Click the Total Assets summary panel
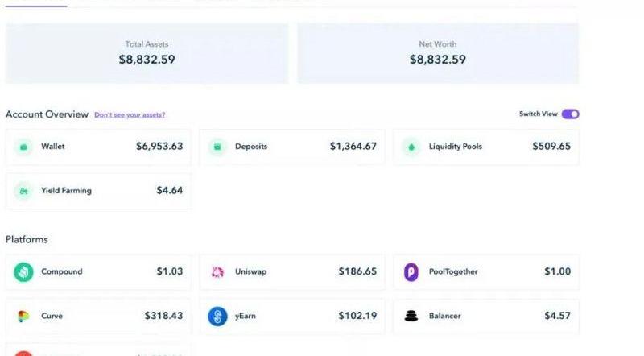The height and width of the screenshot is (356, 644). [147, 52]
